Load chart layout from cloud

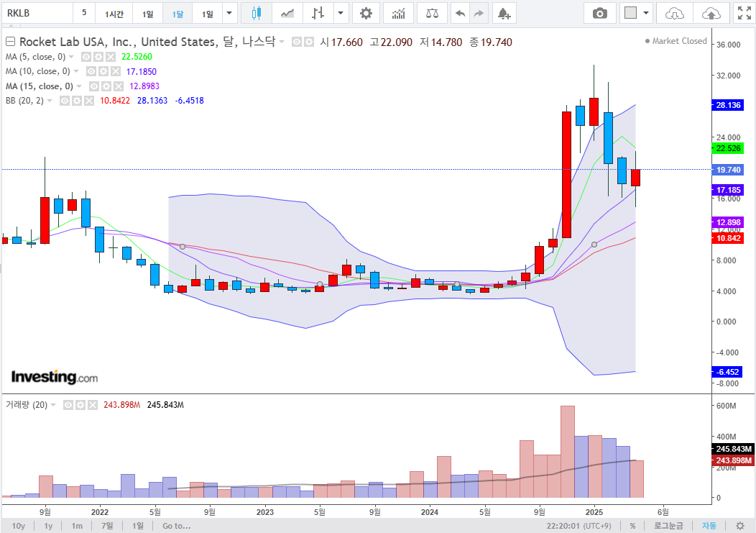coord(675,13)
